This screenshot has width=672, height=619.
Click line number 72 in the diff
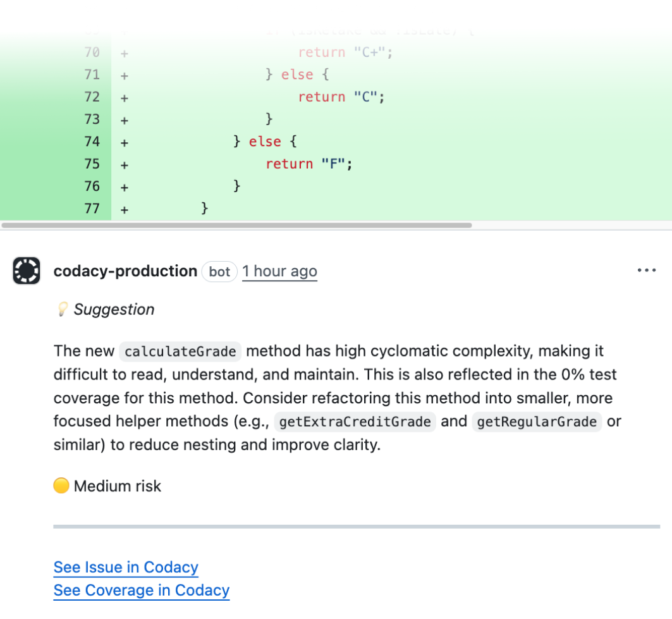pyautogui.click(x=92, y=97)
